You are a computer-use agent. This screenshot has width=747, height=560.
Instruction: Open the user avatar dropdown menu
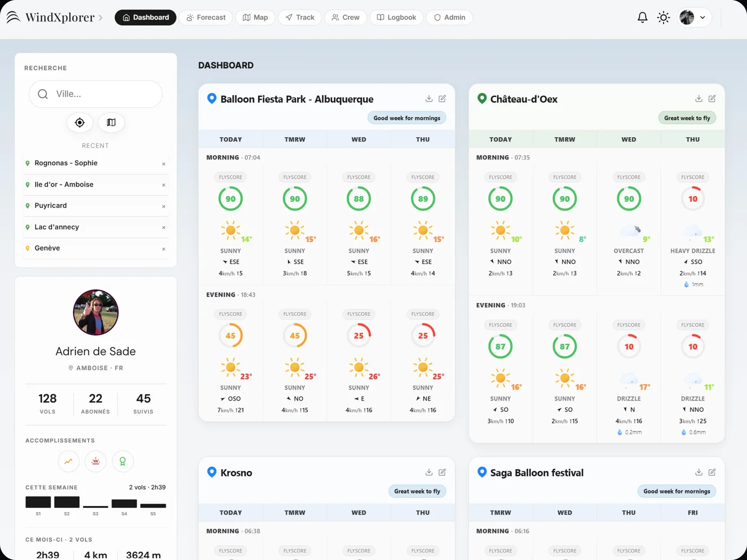694,18
